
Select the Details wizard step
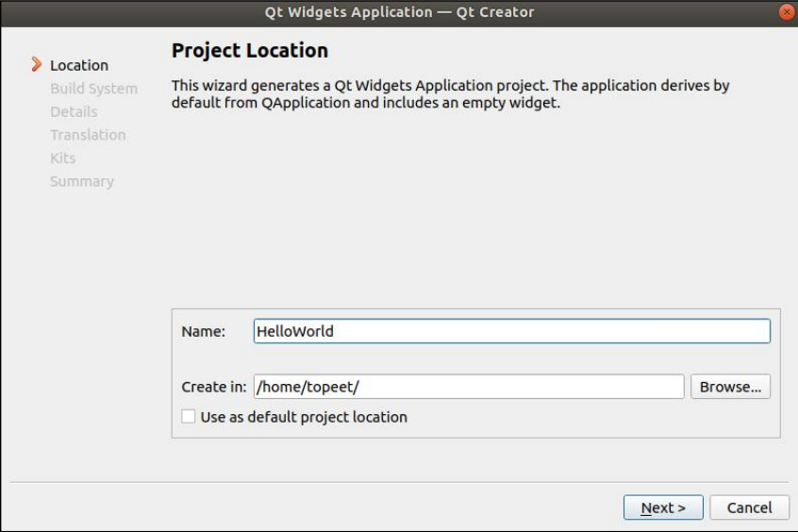click(x=74, y=112)
